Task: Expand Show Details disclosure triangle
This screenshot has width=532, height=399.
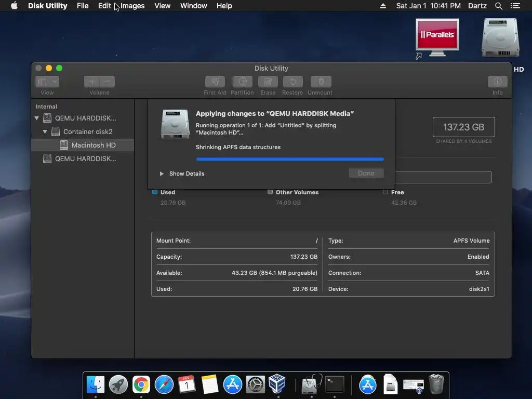Action: (x=162, y=174)
